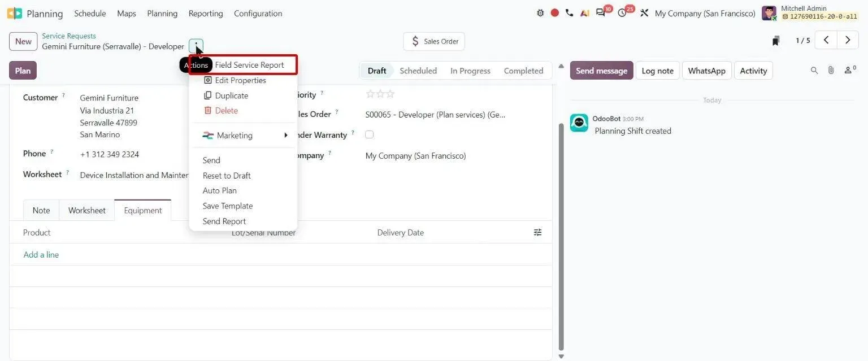Click the bookmark icon near pager
This screenshot has height=361, width=868.
[x=776, y=41]
